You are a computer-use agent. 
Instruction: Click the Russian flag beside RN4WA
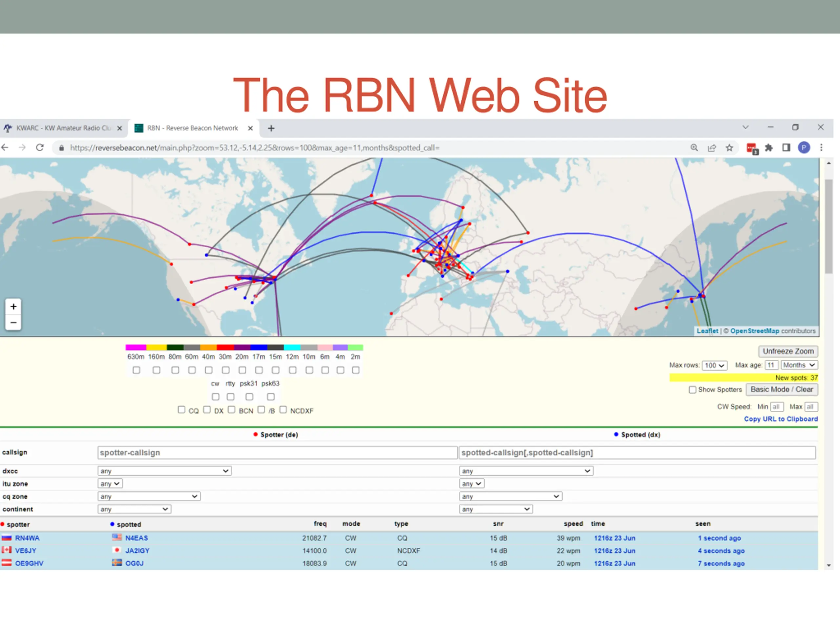pos(7,538)
